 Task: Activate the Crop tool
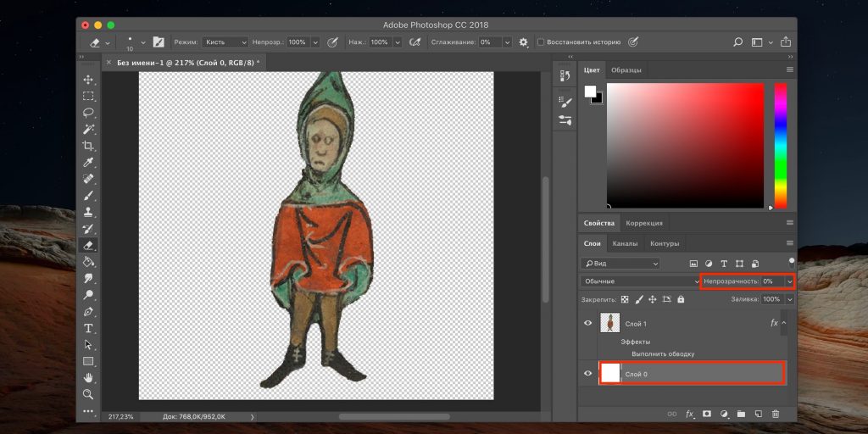(88, 146)
